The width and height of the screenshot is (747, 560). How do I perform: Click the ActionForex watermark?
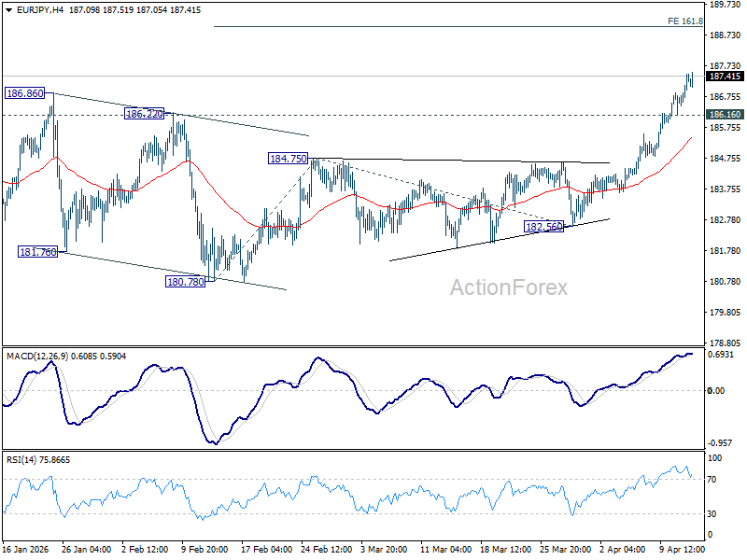(x=509, y=287)
